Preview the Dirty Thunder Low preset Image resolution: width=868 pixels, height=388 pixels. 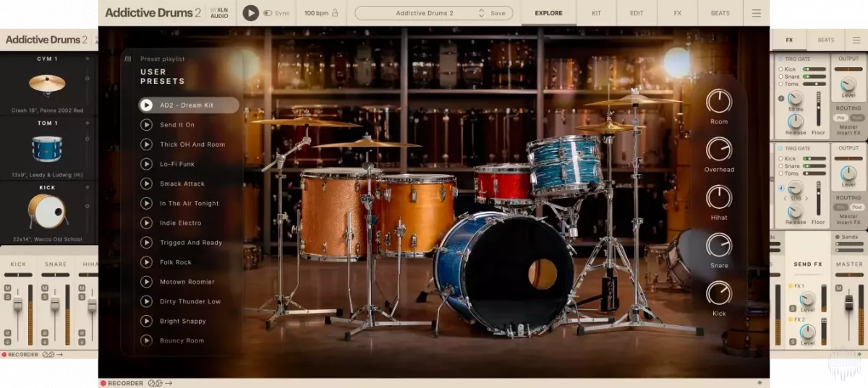147,301
